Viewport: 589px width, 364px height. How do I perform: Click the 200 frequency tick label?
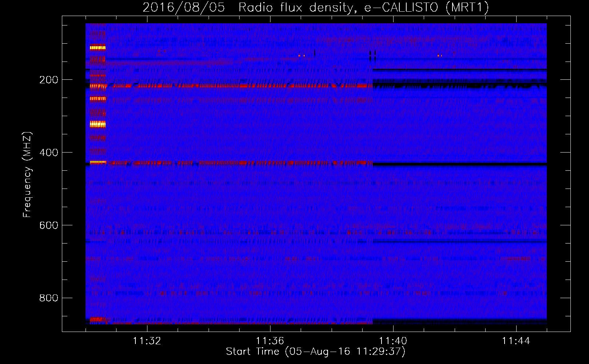pyautogui.click(x=48, y=80)
